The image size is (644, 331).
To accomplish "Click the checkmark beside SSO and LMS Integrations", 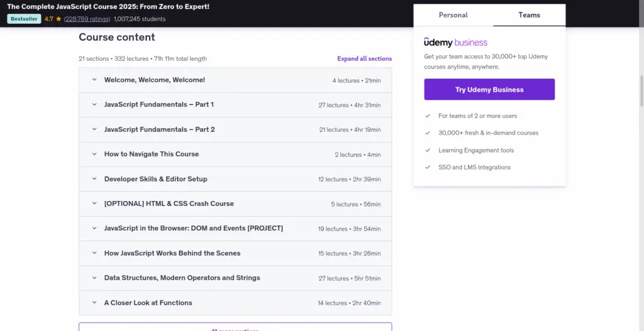I will 428,168.
